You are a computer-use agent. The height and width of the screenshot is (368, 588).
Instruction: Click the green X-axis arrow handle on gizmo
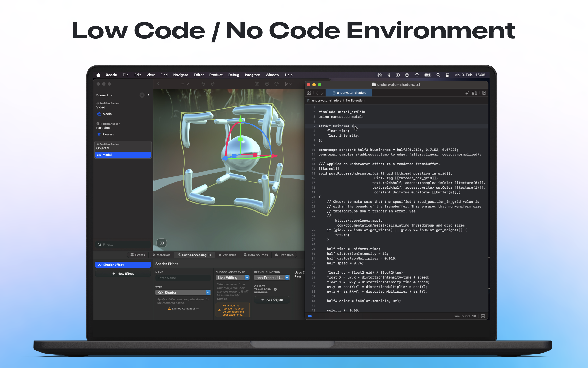pyautogui.click(x=240, y=118)
